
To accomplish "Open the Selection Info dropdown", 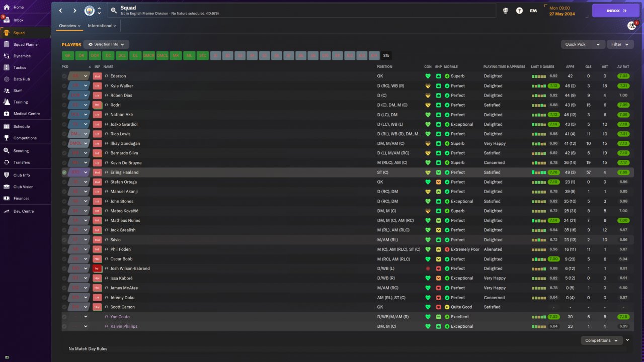I will pos(106,44).
